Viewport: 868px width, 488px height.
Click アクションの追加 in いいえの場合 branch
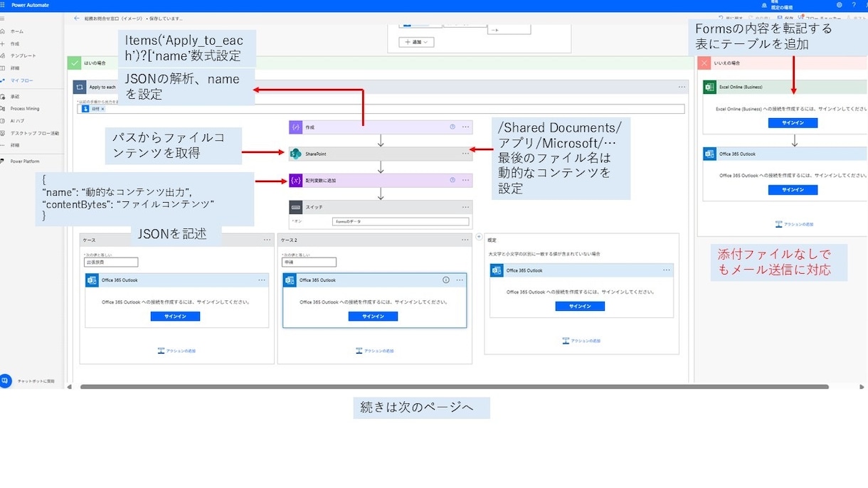794,224
